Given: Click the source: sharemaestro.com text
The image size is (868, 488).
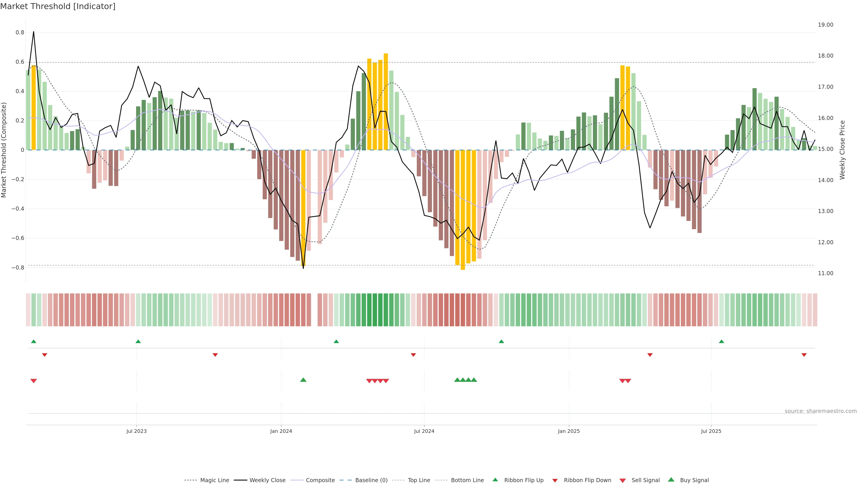Looking at the screenshot, I should pos(821,411).
